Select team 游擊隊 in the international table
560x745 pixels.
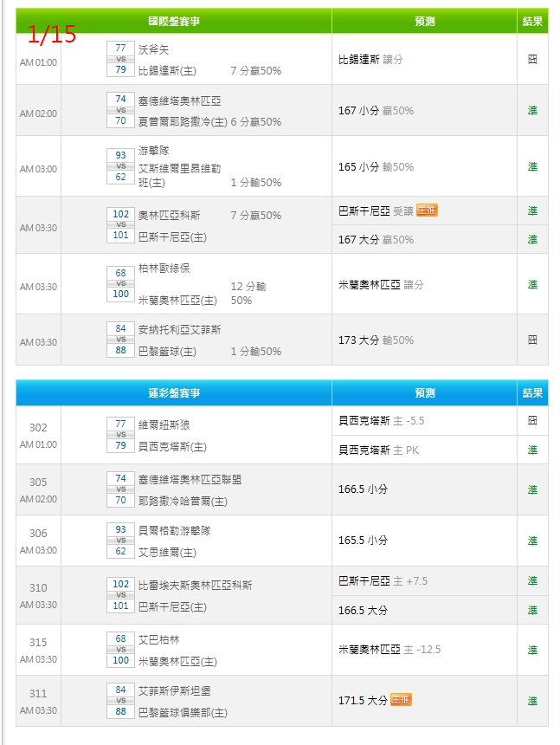[153, 151]
